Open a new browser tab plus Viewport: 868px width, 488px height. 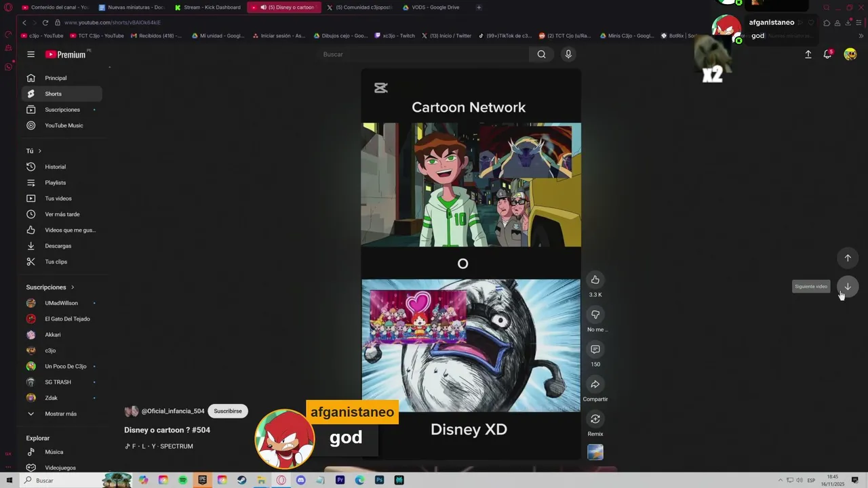(x=479, y=7)
